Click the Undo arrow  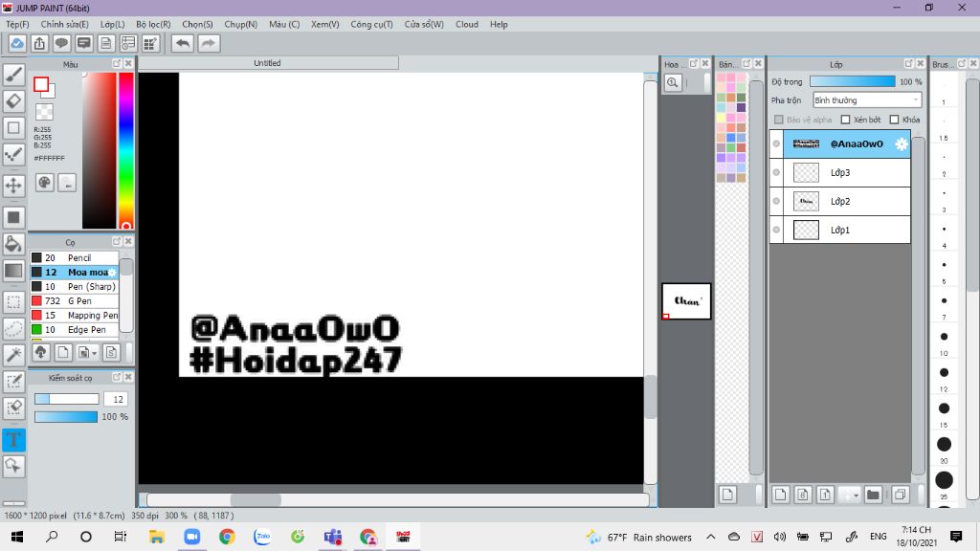coord(183,43)
